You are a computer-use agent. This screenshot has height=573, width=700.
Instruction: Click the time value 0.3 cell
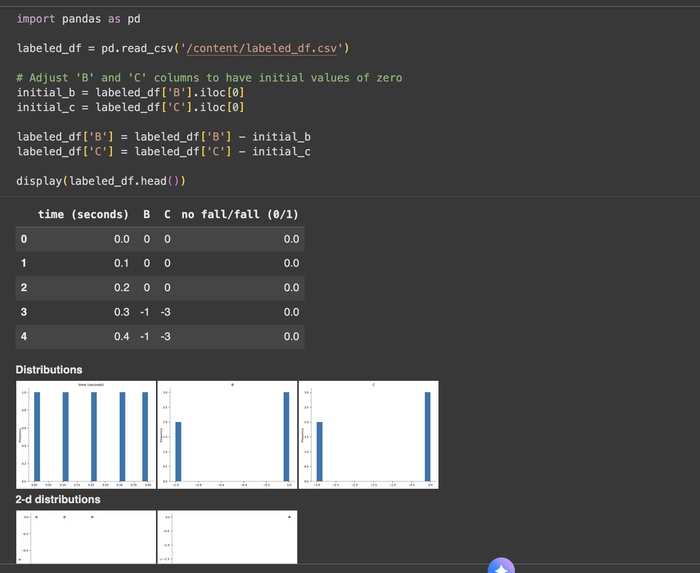click(121, 312)
